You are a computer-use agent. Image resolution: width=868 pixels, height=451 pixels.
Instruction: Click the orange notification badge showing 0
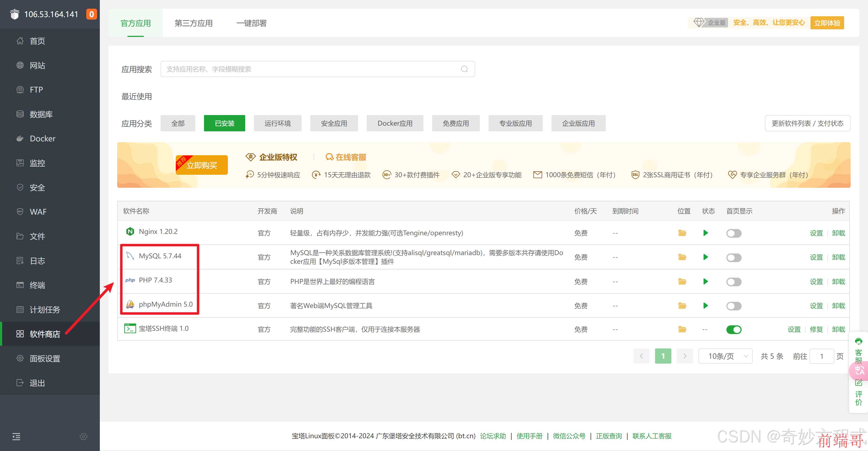91,14
